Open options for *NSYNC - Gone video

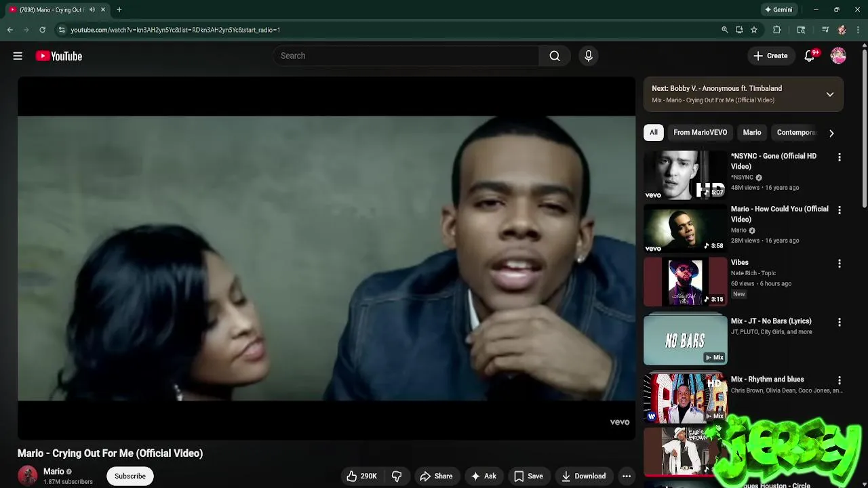[x=840, y=157]
